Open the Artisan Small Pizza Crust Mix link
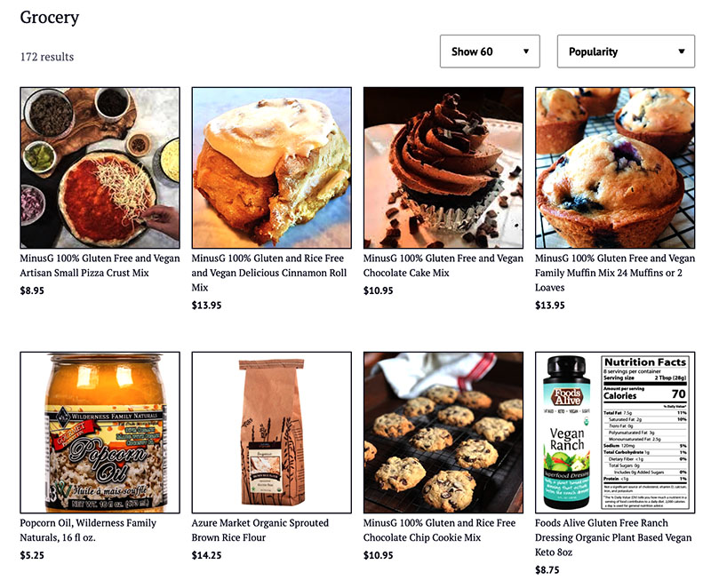The height and width of the screenshot is (588, 711). [100, 266]
